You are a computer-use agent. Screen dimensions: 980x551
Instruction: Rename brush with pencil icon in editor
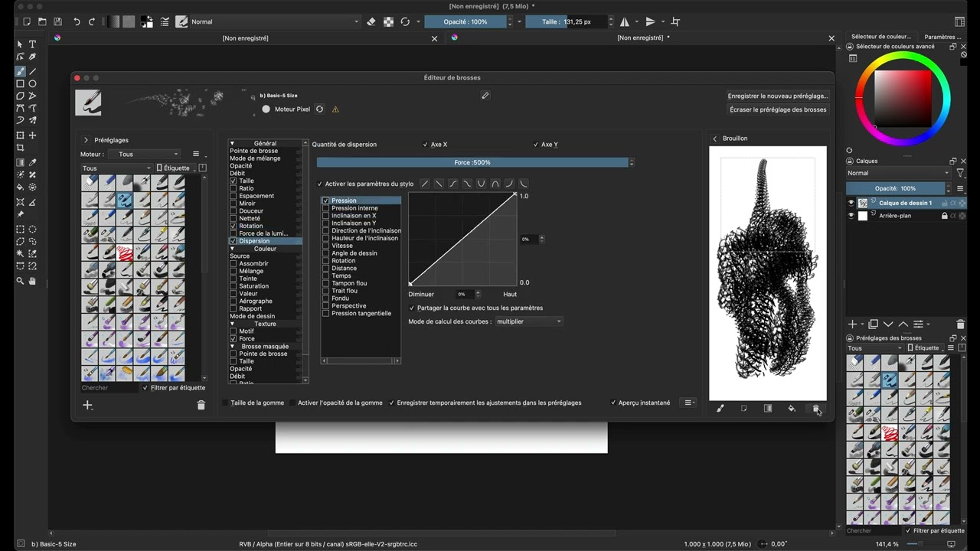tap(485, 96)
